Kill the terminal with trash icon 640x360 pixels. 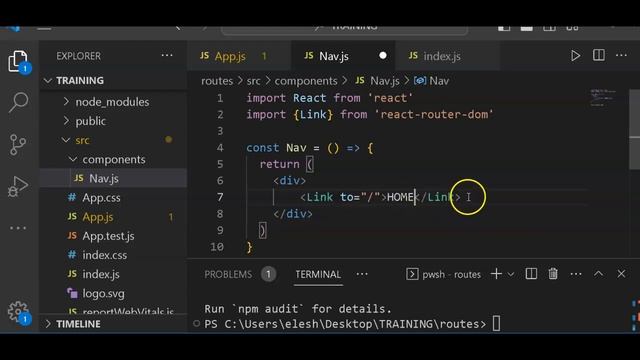(553, 274)
